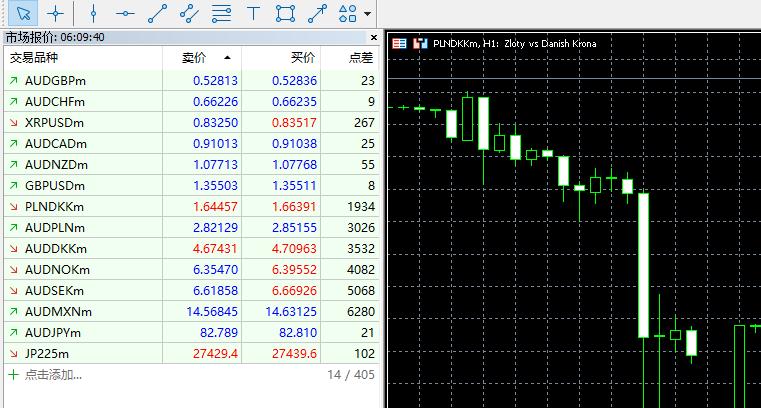Expand the objects toolbar dropdown arrow

point(367,14)
